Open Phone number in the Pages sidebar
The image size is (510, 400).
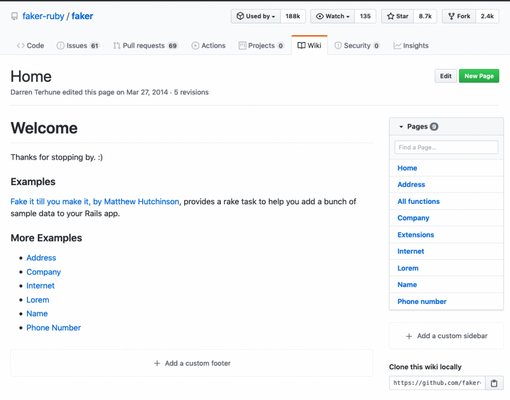point(422,302)
